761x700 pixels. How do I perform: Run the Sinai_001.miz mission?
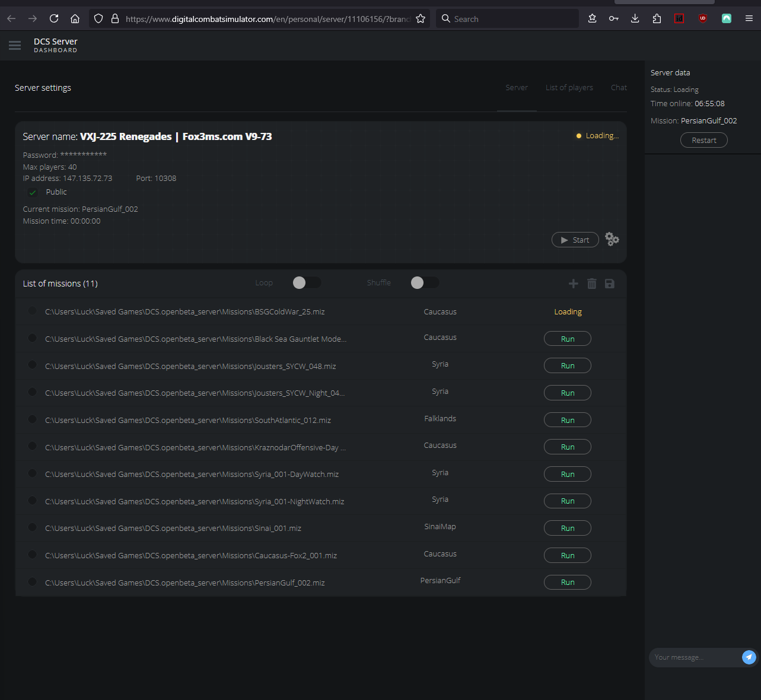click(x=568, y=528)
